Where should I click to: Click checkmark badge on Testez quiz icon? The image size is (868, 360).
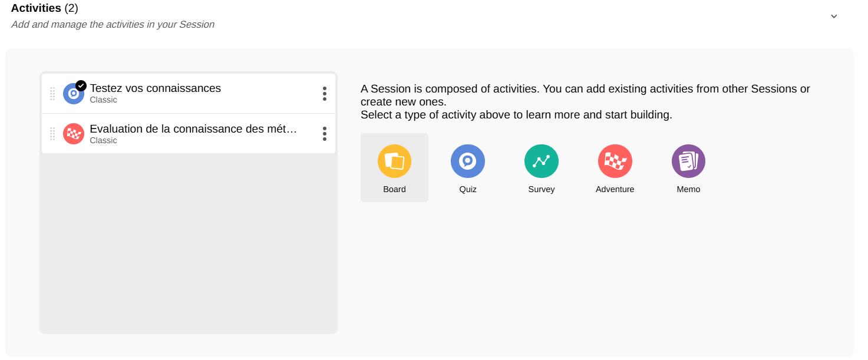click(81, 85)
